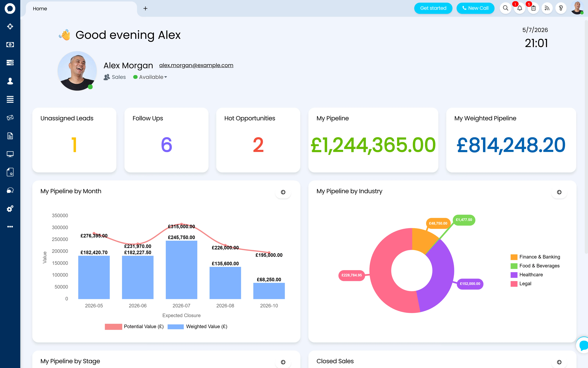
Task: Toggle Legal legend swatch
Action: (514, 284)
